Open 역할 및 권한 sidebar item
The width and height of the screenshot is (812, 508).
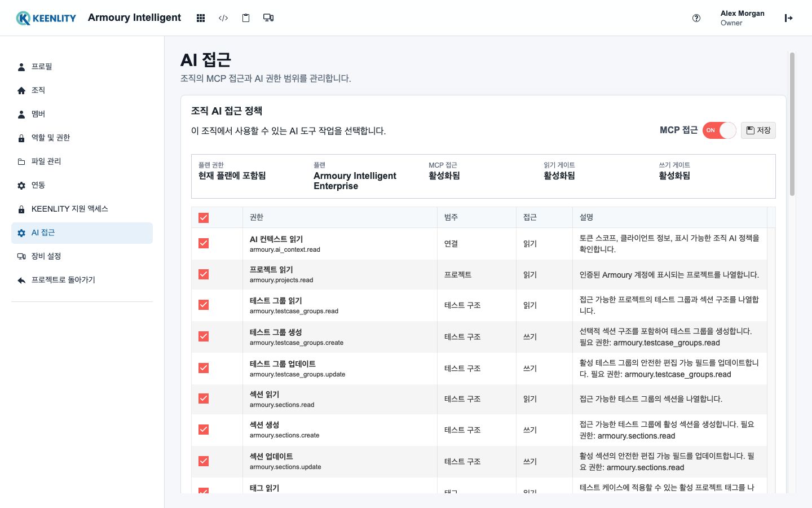click(x=82, y=138)
